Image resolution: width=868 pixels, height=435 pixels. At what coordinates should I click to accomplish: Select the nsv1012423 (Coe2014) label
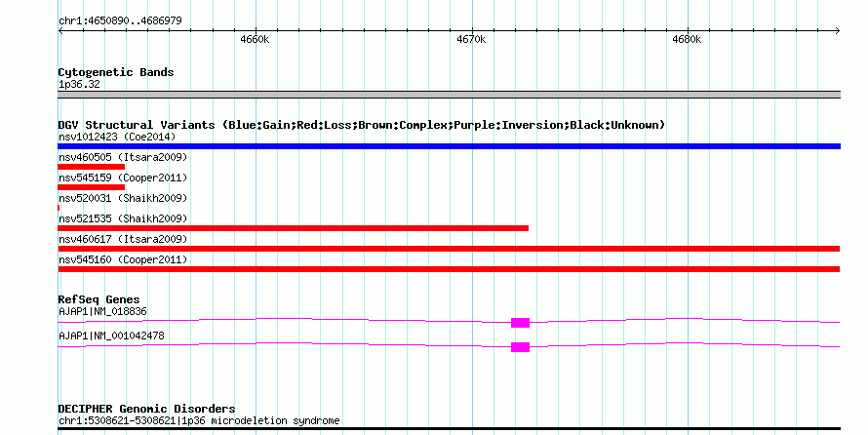[117, 137]
